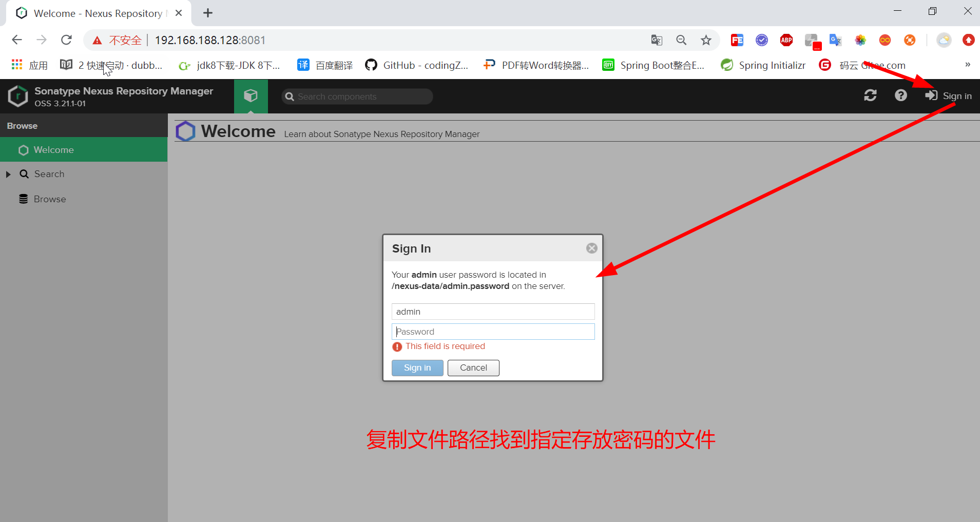Select Welcome in the Browse sidebar
This screenshot has height=522, width=980.
coord(84,150)
